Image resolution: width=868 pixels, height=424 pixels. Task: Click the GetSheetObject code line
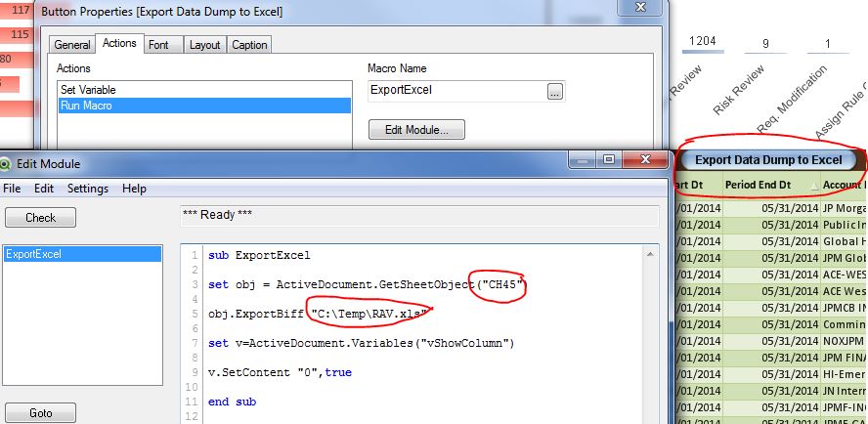[368, 284]
